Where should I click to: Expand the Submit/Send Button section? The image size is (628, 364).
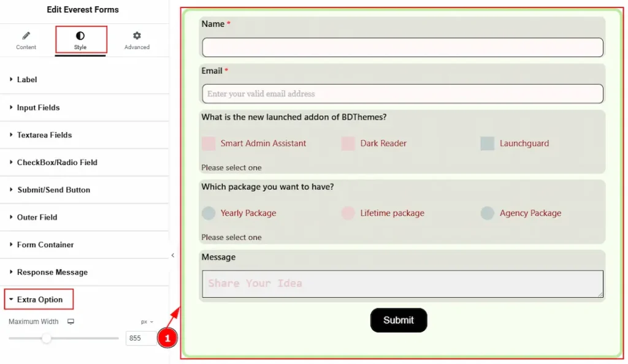pyautogui.click(x=53, y=190)
